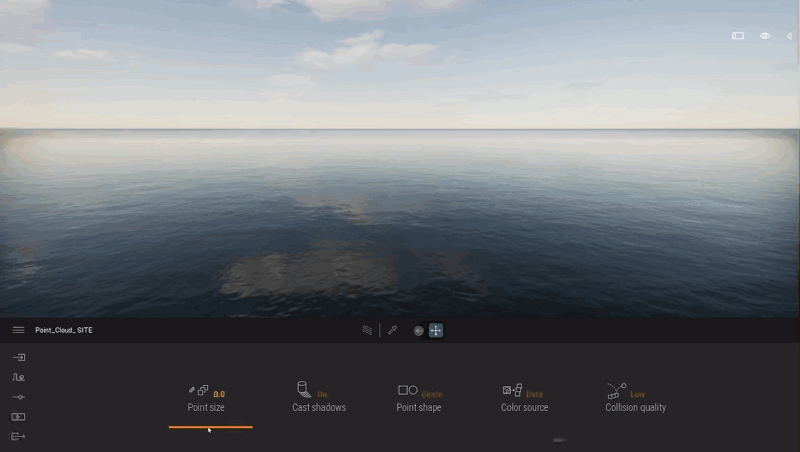Viewport: 800px width, 452px height.
Task: Activate the move gizmo tool
Action: tap(436, 331)
